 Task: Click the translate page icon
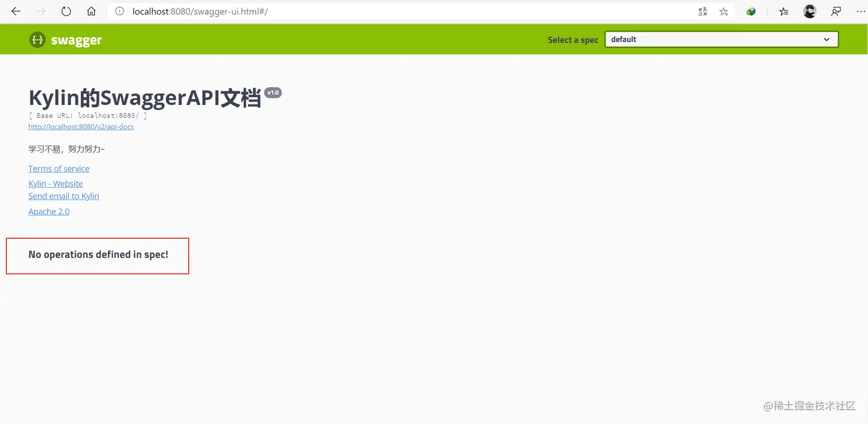tap(703, 11)
